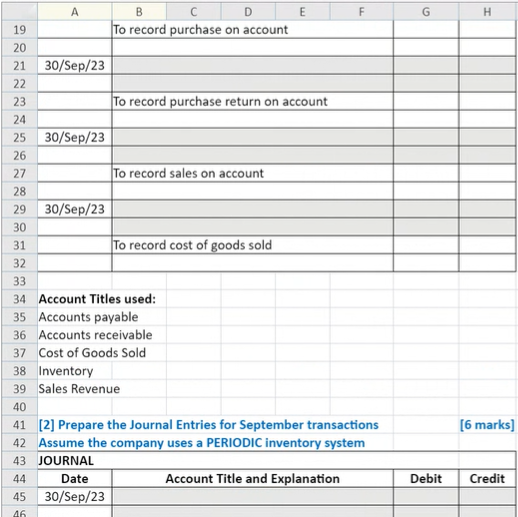This screenshot has height=517, width=518.
Task: Click the credit cell H22
Action: tap(487, 84)
